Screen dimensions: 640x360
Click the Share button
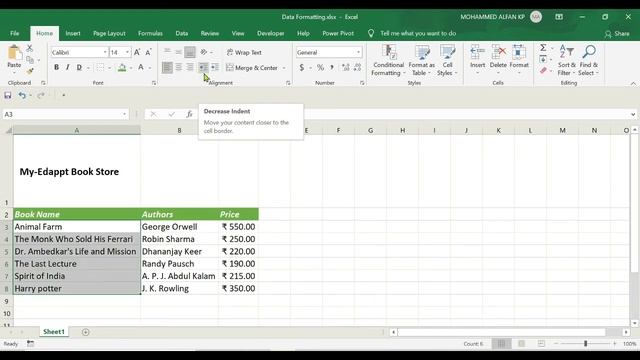click(x=617, y=33)
